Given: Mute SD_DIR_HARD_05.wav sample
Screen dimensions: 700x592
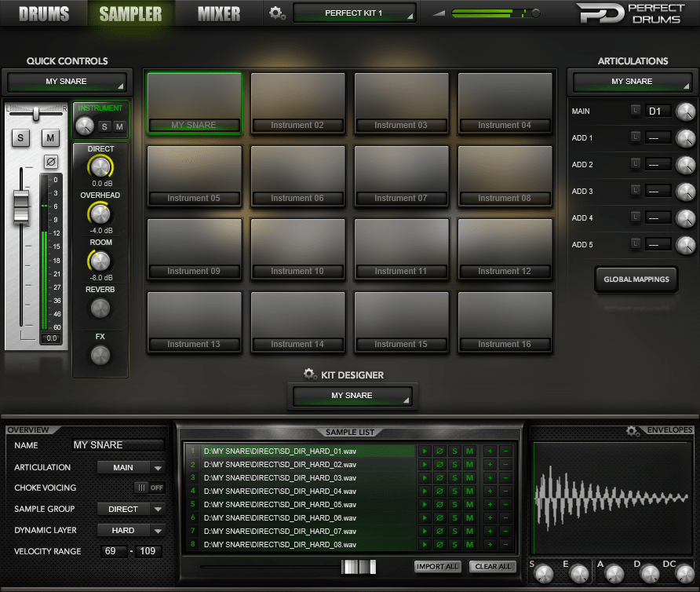Looking at the screenshot, I should [x=469, y=503].
